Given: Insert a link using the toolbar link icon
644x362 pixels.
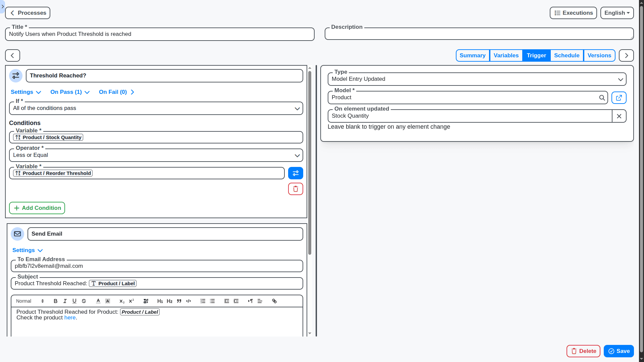Looking at the screenshot, I should pos(274,301).
